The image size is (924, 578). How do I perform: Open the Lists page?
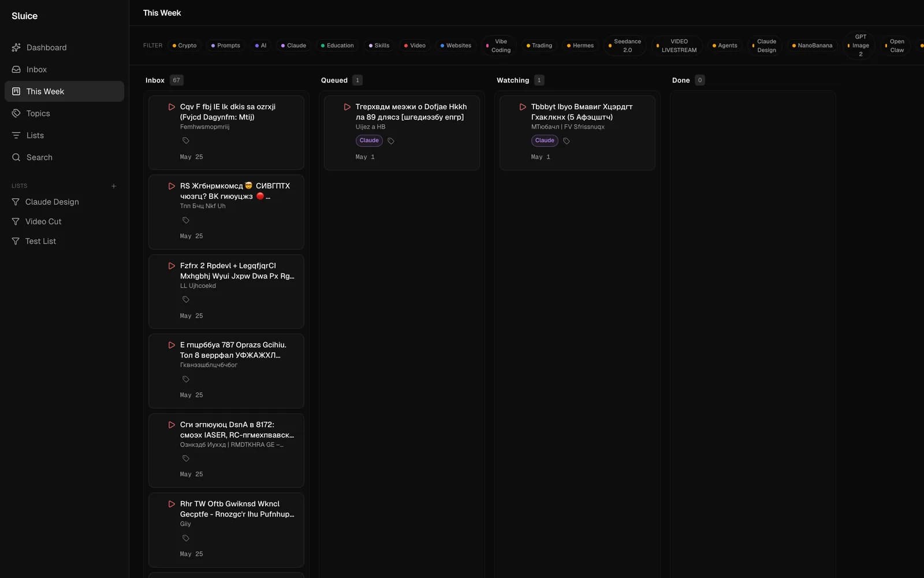tap(64, 135)
